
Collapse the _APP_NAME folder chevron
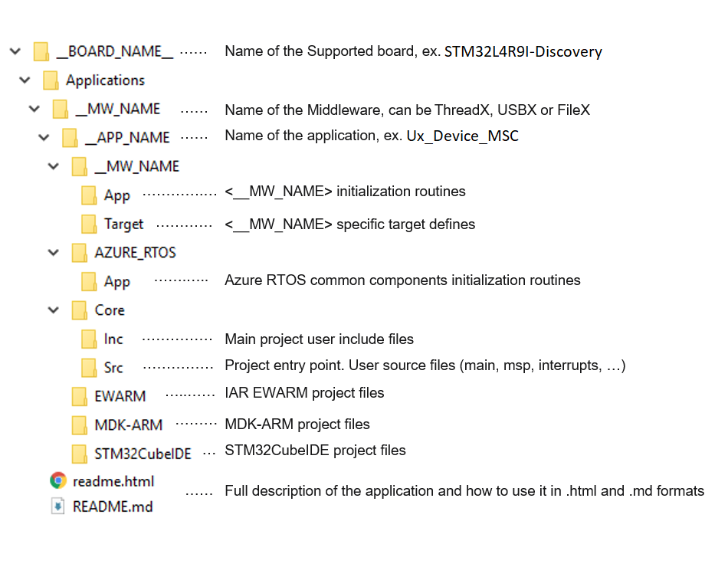click(44, 137)
